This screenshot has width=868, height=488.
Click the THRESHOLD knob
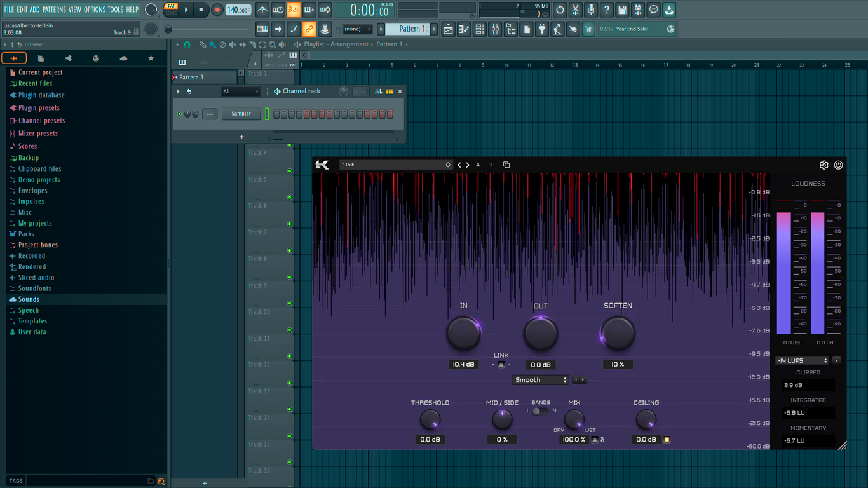430,419
